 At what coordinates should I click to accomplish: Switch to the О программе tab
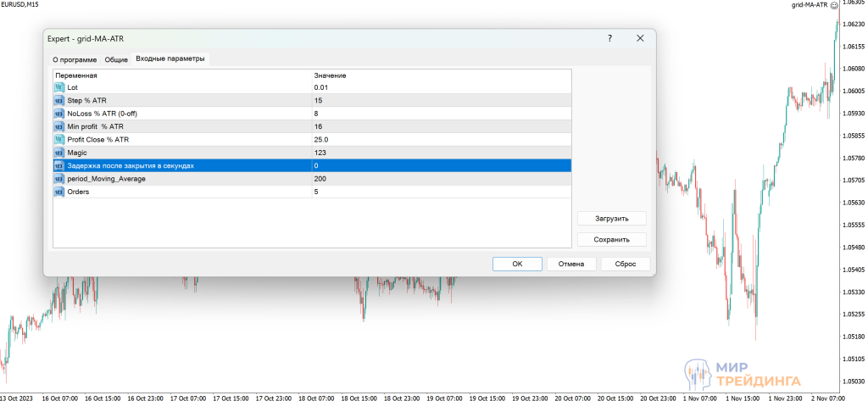75,59
